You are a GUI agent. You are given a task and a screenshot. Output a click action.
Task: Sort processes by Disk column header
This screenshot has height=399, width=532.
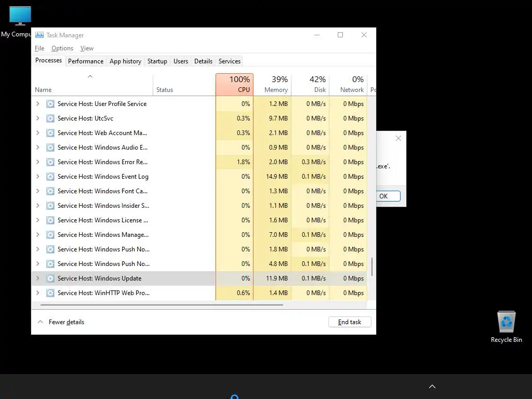pyautogui.click(x=311, y=85)
